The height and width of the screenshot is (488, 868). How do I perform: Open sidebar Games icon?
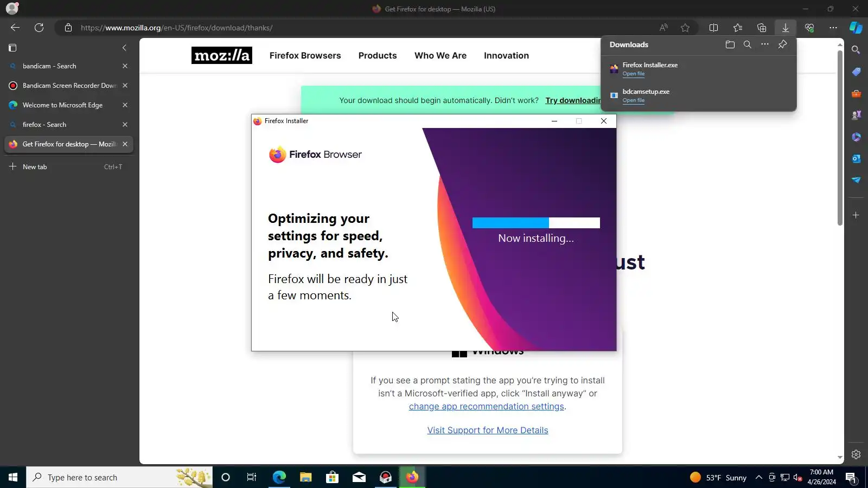(x=856, y=115)
